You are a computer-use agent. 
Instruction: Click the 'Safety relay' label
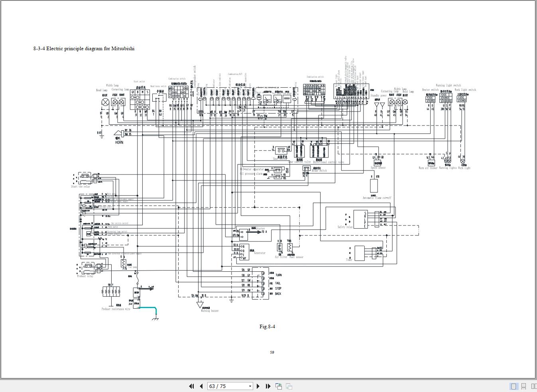point(345,227)
